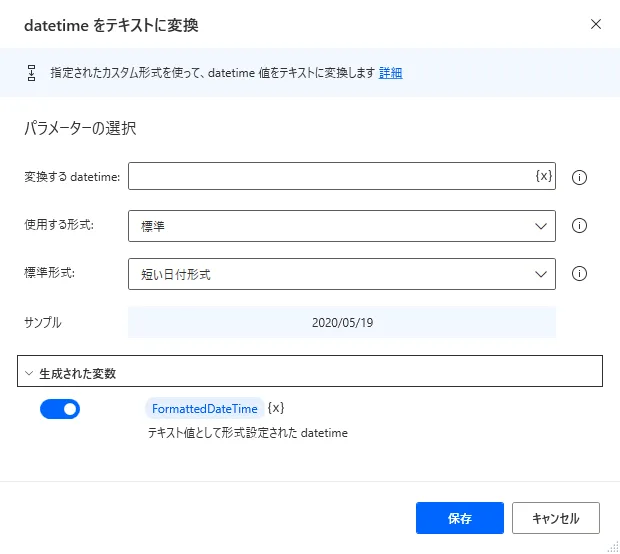Select the FormattedDateTime variable name chip
Image resolution: width=620 pixels, height=554 pixels.
point(205,408)
